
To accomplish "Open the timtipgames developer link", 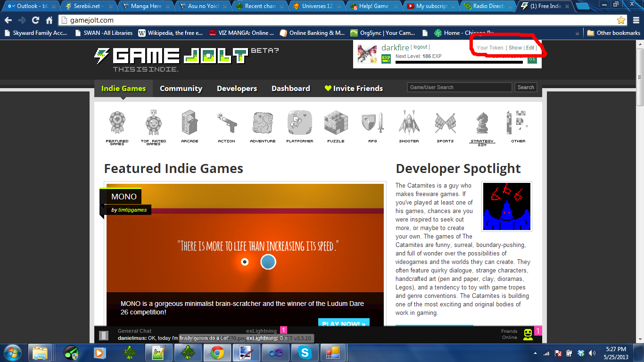I will [x=132, y=210].
